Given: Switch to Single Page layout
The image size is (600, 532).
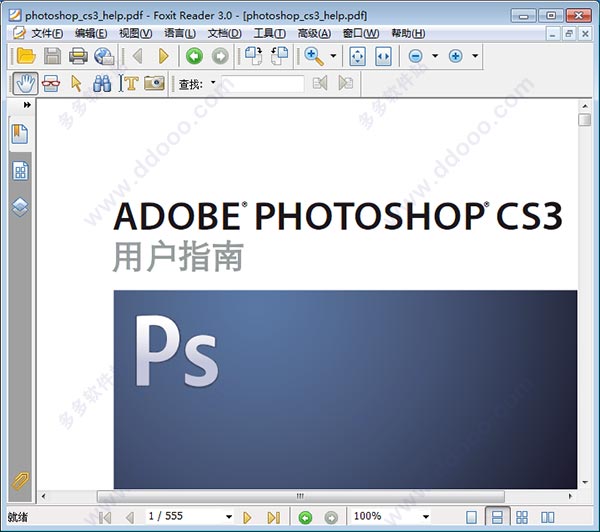Looking at the screenshot, I should pos(471,517).
